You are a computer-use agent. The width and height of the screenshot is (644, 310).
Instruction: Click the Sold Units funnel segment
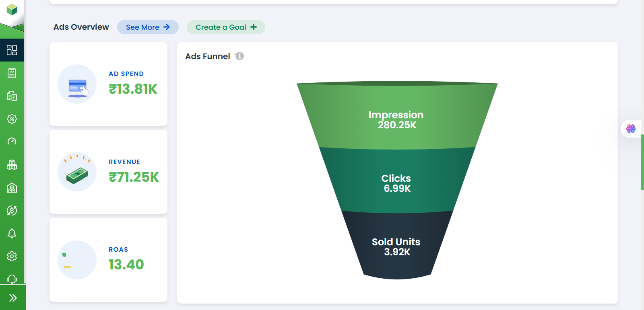click(396, 246)
